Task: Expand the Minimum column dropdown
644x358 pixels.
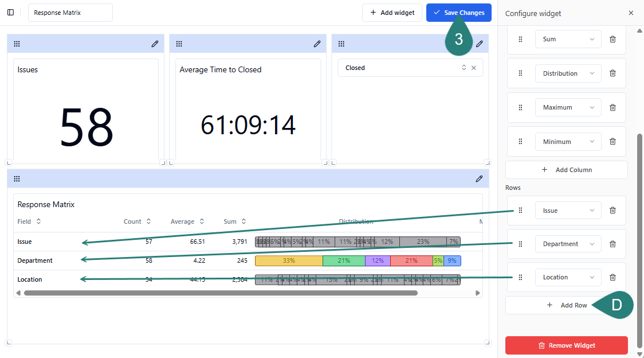Action: [x=568, y=142]
